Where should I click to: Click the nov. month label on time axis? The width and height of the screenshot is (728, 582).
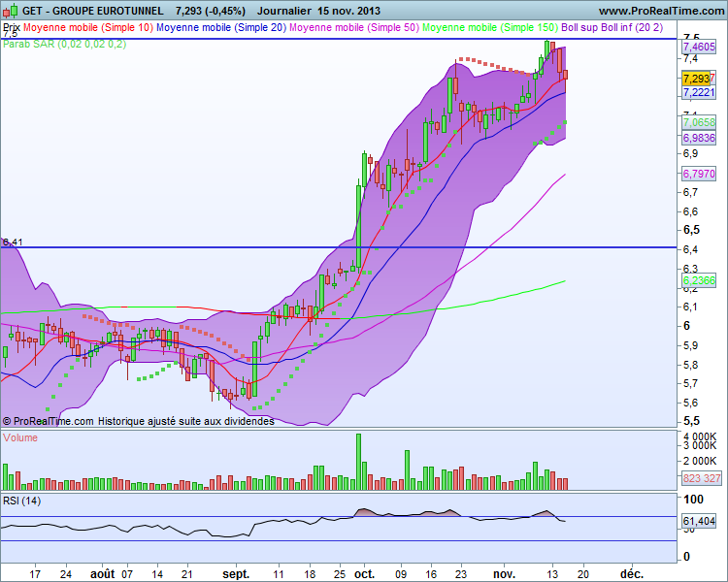click(504, 574)
